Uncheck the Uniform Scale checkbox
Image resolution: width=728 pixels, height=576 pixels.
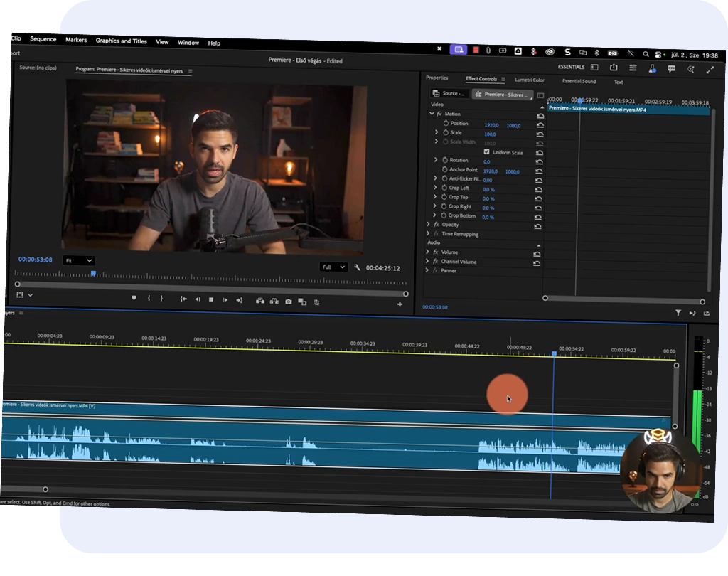486,152
